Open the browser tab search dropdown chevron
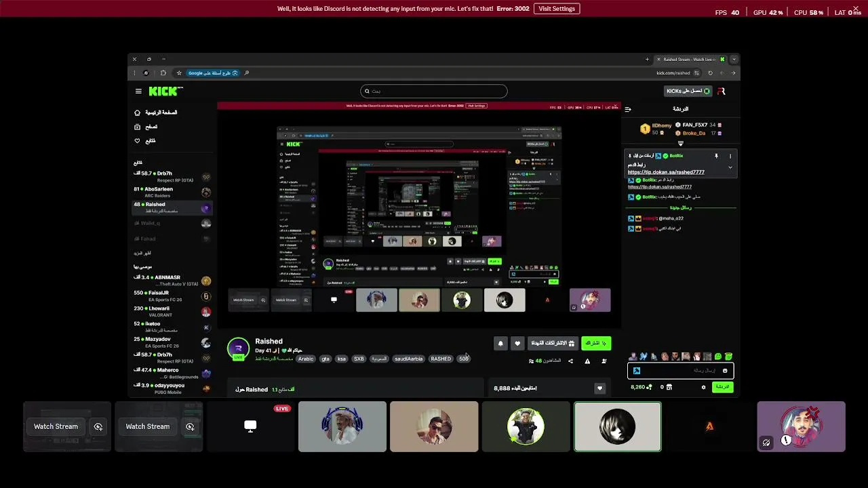 point(734,59)
